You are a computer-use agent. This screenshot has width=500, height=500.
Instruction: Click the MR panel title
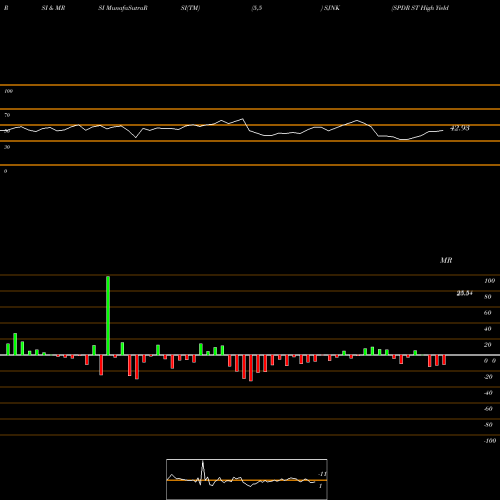[446, 260]
